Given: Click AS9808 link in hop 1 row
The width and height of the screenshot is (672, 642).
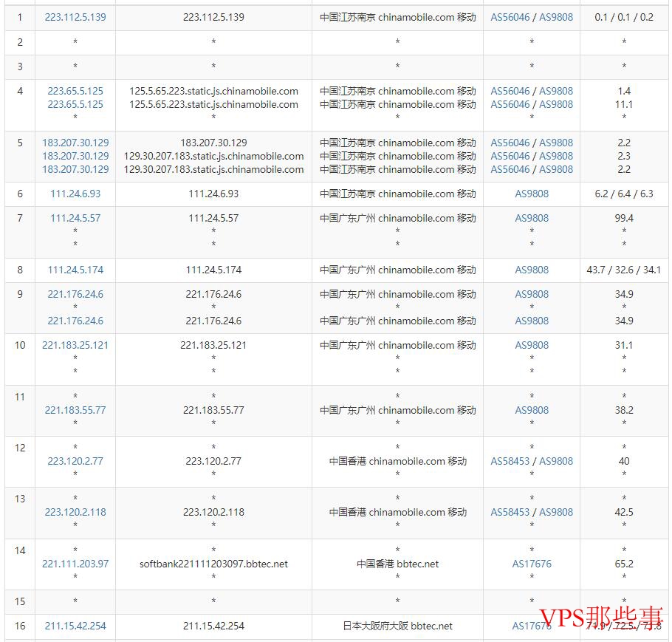Looking at the screenshot, I should pos(556,17).
